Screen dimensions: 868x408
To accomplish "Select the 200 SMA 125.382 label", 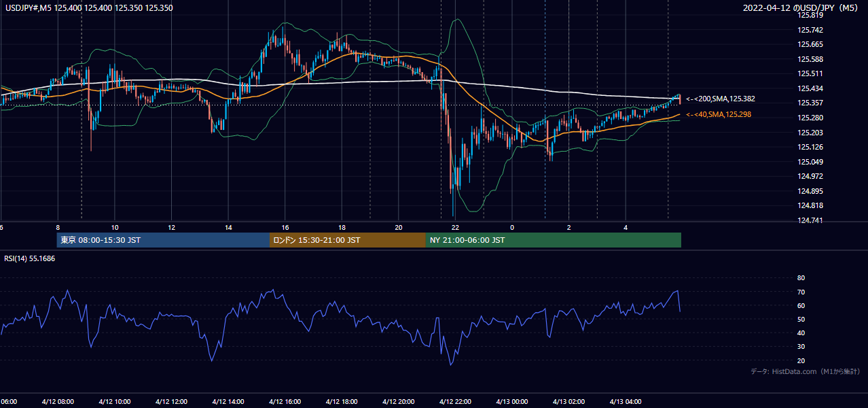I will coord(721,99).
